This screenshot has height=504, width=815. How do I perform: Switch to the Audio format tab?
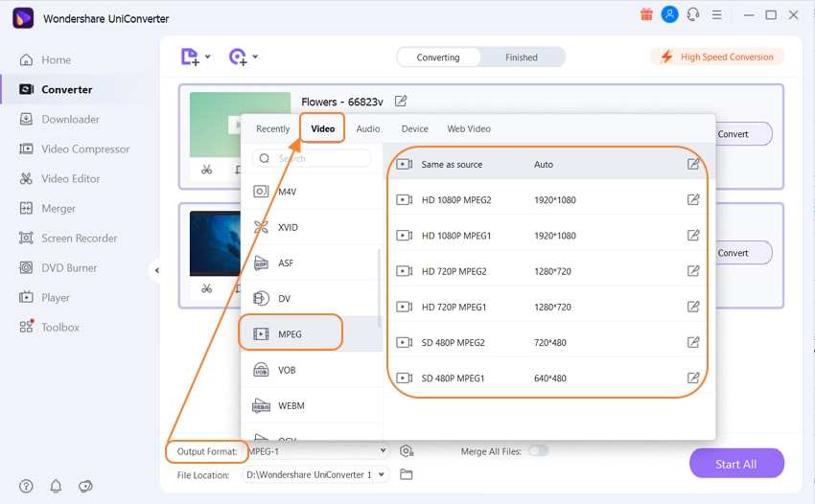pos(368,128)
